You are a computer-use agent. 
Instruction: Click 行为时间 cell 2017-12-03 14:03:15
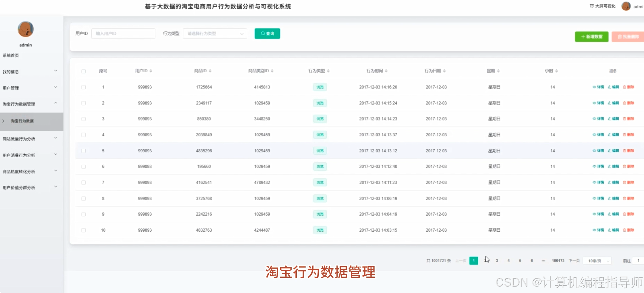coord(378,230)
